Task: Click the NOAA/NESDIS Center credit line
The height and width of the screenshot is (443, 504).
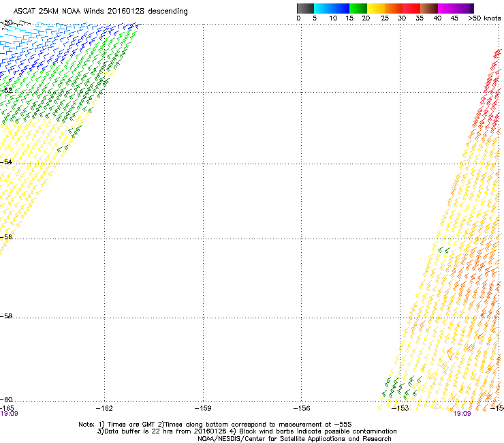Action: (294, 439)
